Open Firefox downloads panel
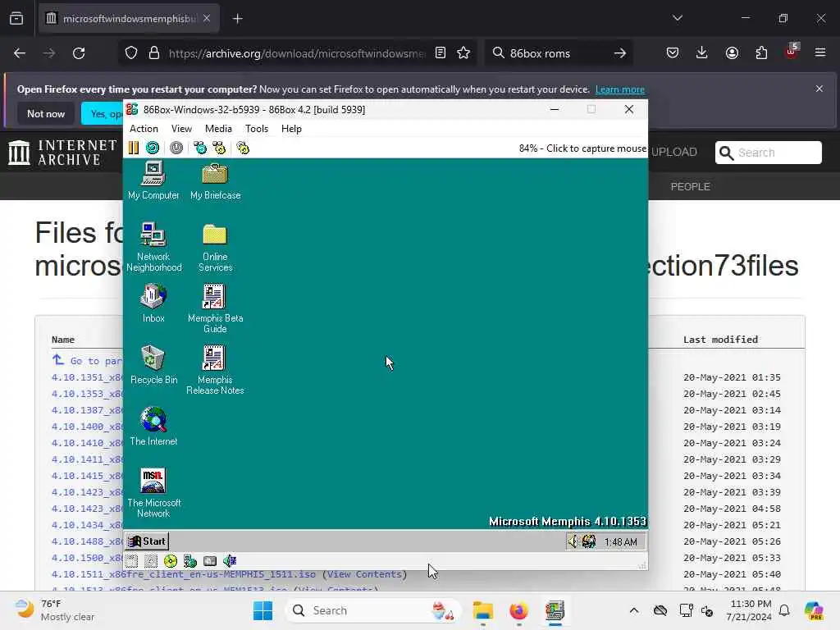The height and width of the screenshot is (630, 840). (x=702, y=53)
